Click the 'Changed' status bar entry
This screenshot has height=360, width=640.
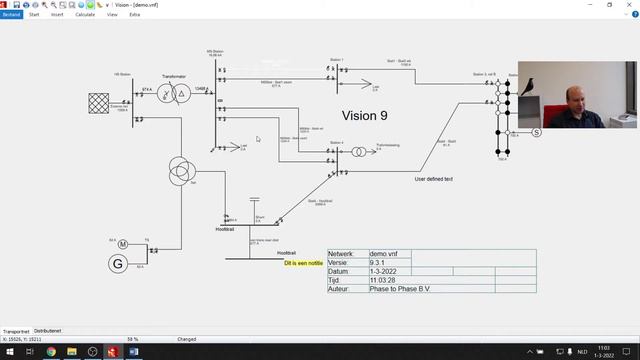(x=187, y=339)
